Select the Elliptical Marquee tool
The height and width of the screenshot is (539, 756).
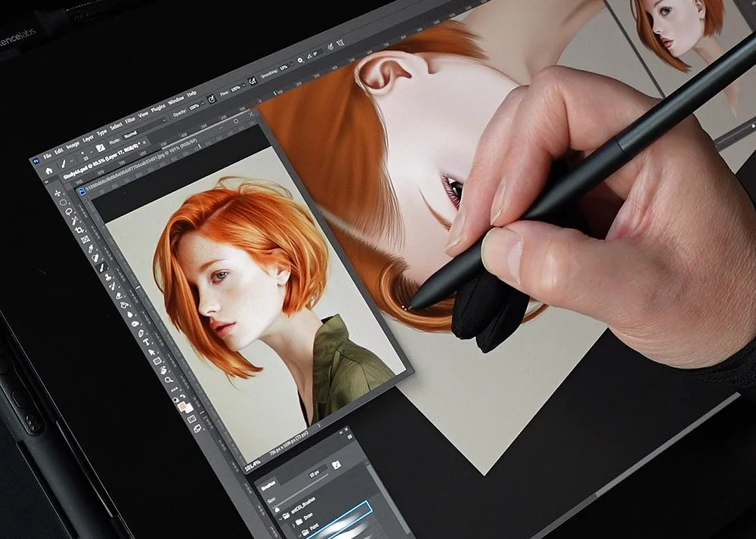click(x=64, y=203)
